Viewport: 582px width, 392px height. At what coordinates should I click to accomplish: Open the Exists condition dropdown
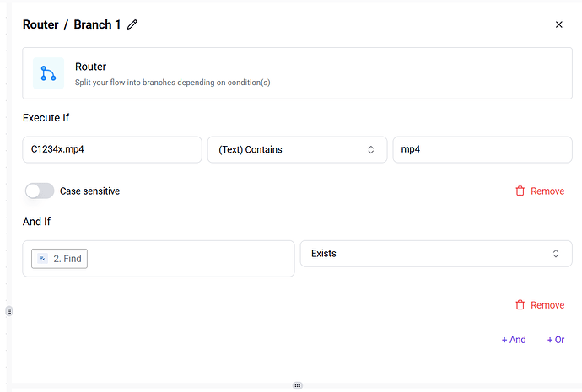(436, 253)
